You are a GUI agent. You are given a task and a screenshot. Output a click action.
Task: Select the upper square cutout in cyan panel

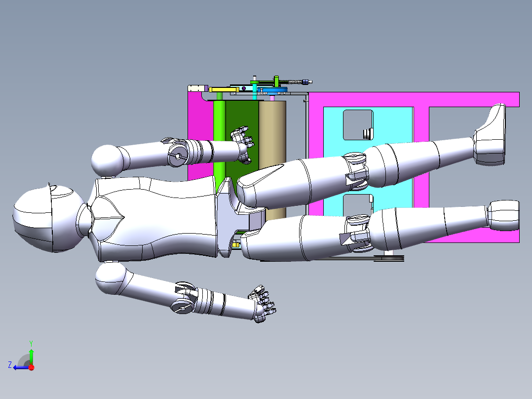(x=358, y=124)
